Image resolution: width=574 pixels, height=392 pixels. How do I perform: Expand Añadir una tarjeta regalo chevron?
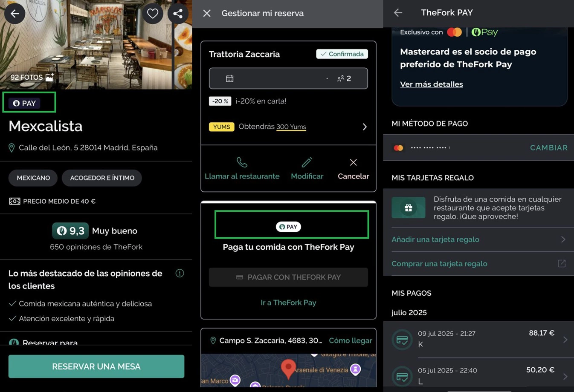(563, 239)
